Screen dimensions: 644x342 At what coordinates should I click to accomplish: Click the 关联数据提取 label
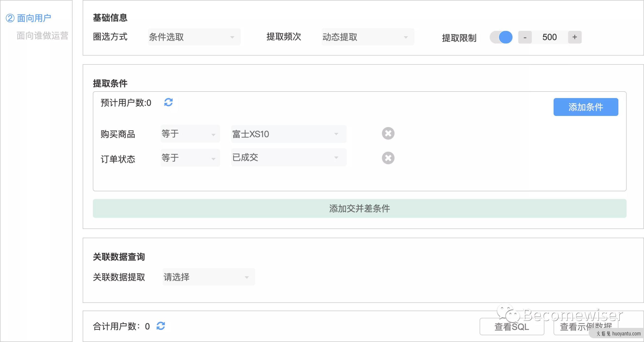(119, 277)
